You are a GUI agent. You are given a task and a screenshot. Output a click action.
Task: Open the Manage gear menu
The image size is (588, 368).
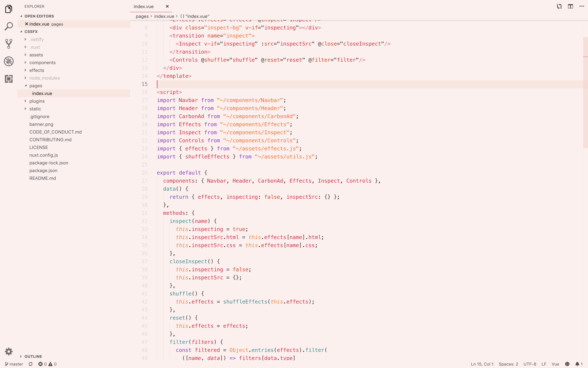9,351
